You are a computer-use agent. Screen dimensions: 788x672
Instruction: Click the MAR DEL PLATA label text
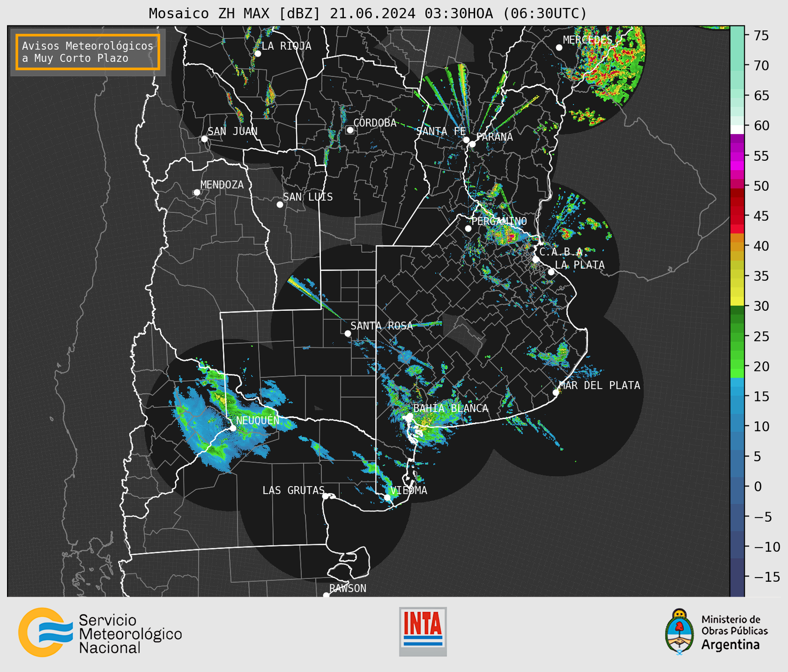[x=599, y=385]
